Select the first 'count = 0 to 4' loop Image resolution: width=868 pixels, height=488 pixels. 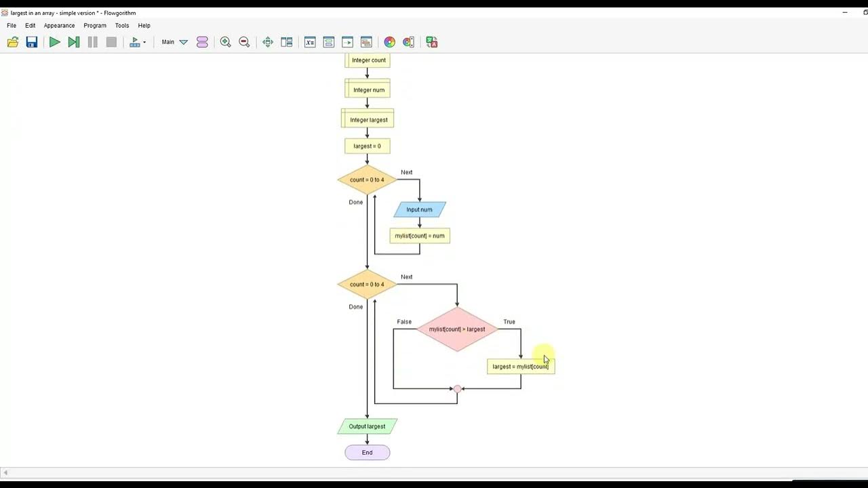coord(368,180)
